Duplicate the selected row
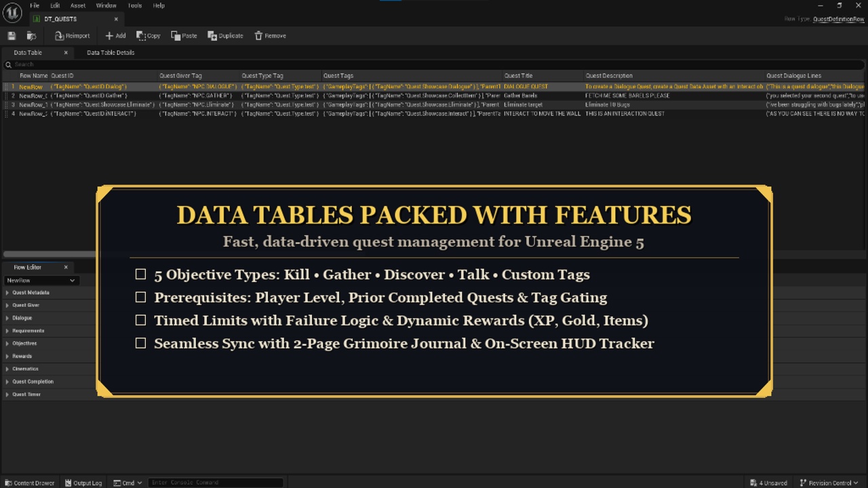868x488 pixels. coord(225,36)
